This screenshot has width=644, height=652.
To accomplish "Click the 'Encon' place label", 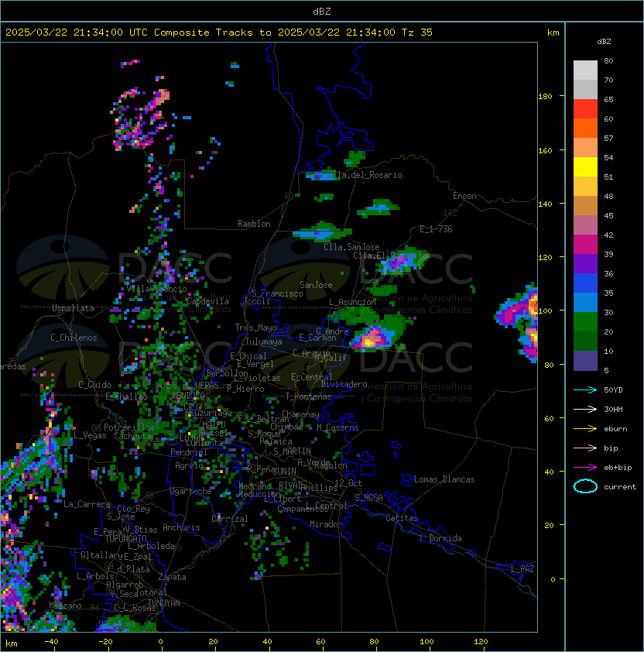I will point(464,196).
